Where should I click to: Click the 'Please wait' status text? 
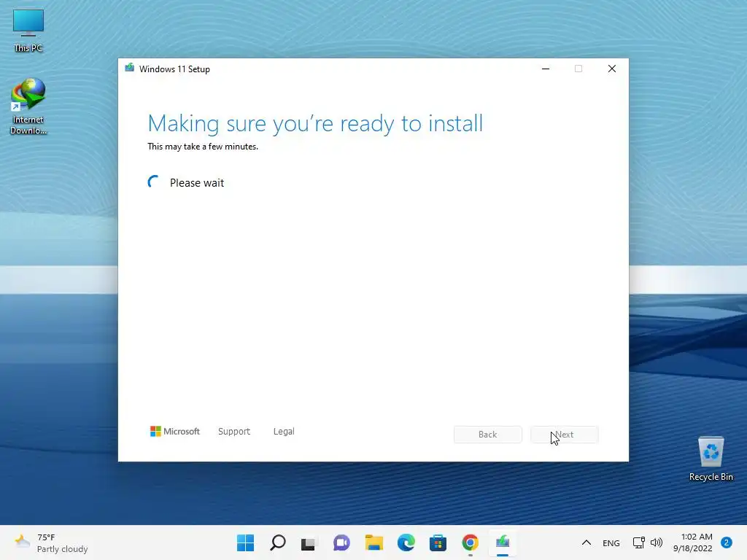197,183
